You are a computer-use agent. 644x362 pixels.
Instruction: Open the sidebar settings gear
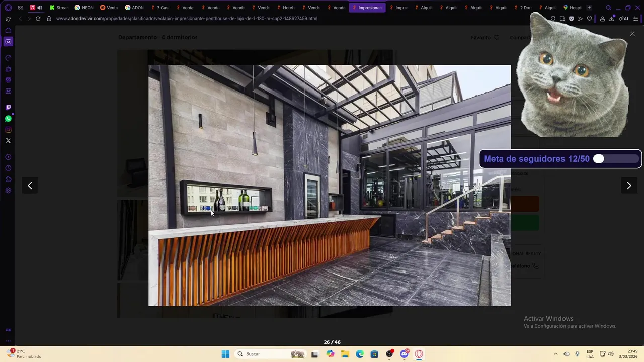pos(8,191)
